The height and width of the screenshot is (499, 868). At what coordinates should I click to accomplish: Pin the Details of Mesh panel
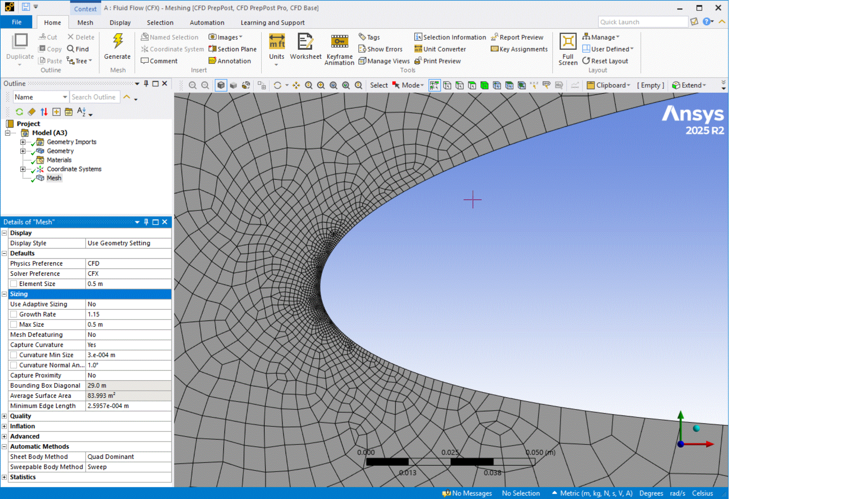pyautogui.click(x=146, y=222)
